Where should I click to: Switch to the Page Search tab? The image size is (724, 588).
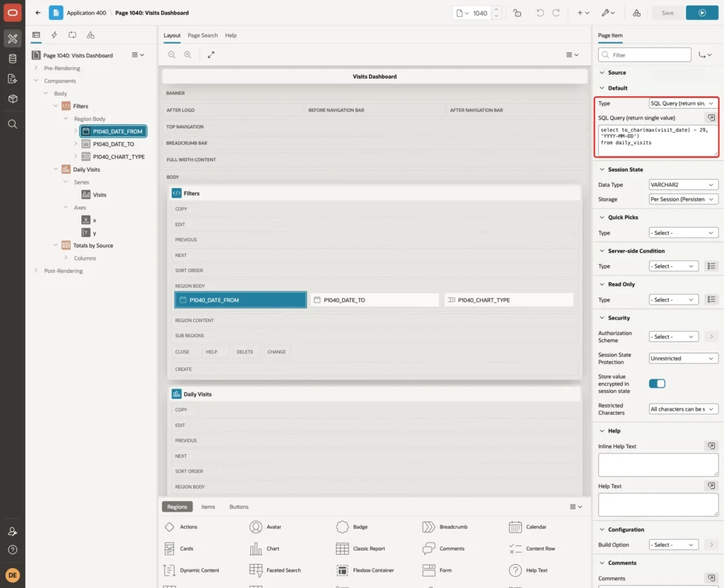click(202, 35)
